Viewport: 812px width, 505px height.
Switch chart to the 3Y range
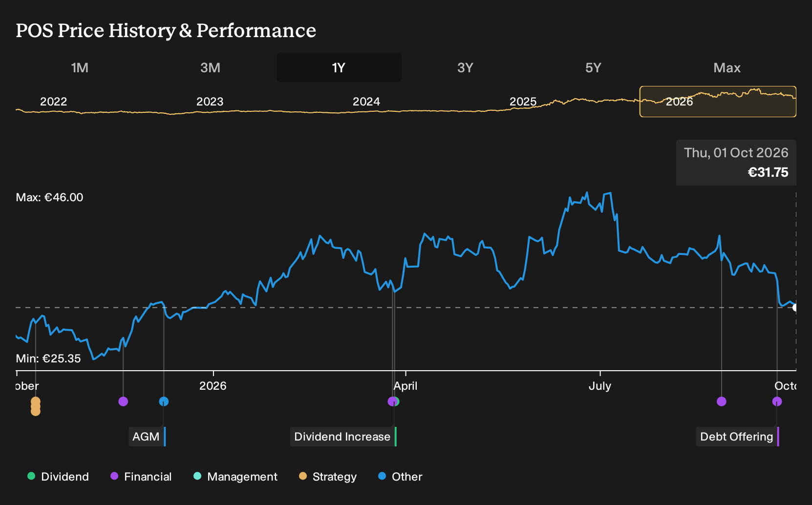tap(465, 67)
